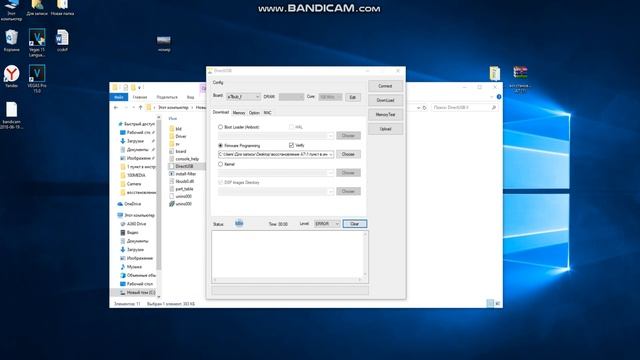Click the Connect button
Screen dimensions: 640x360
385,86
